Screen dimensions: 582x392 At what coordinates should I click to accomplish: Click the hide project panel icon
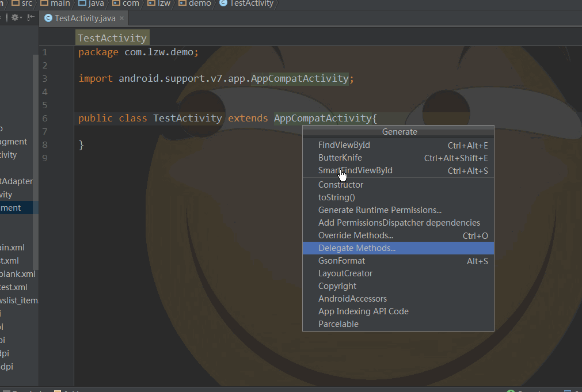pyautogui.click(x=31, y=17)
